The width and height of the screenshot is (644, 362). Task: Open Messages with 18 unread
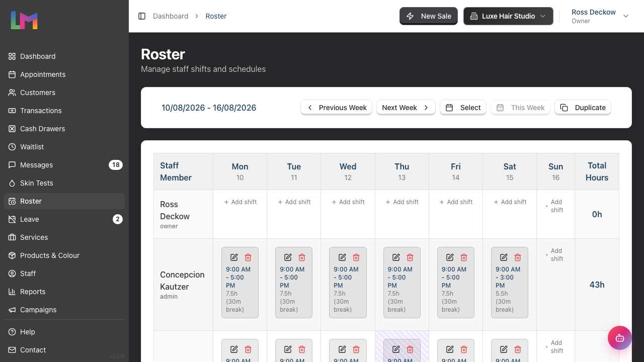tap(64, 165)
